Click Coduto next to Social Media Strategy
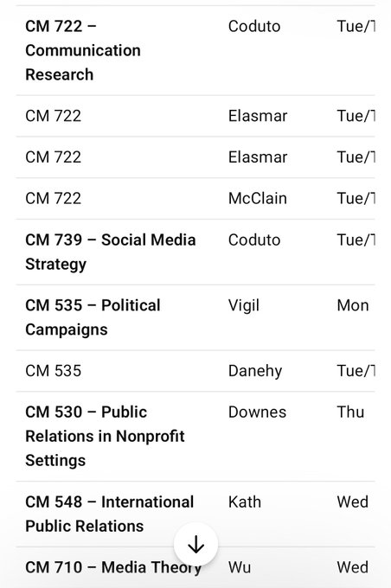 254,240
